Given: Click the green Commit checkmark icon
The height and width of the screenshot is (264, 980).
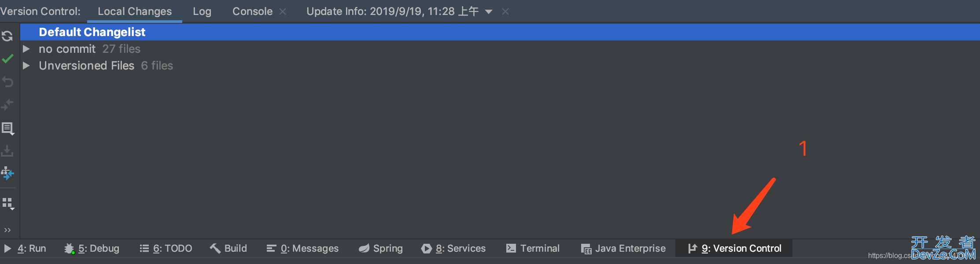Looking at the screenshot, I should pos(7,59).
